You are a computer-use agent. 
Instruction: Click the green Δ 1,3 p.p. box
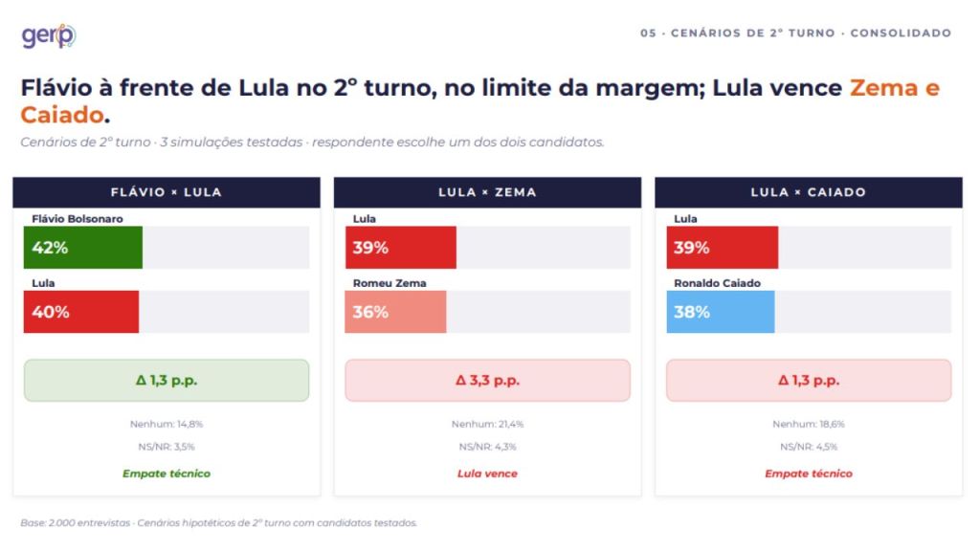pos(167,381)
